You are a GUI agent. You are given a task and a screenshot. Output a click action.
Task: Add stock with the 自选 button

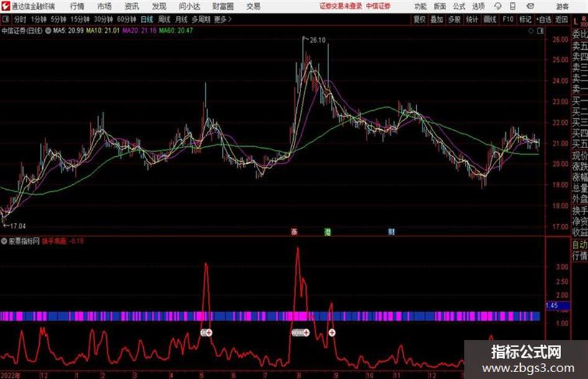[544, 19]
